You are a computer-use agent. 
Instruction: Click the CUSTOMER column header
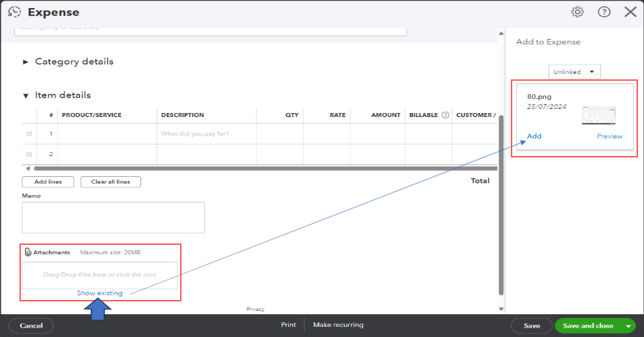pyautogui.click(x=476, y=115)
